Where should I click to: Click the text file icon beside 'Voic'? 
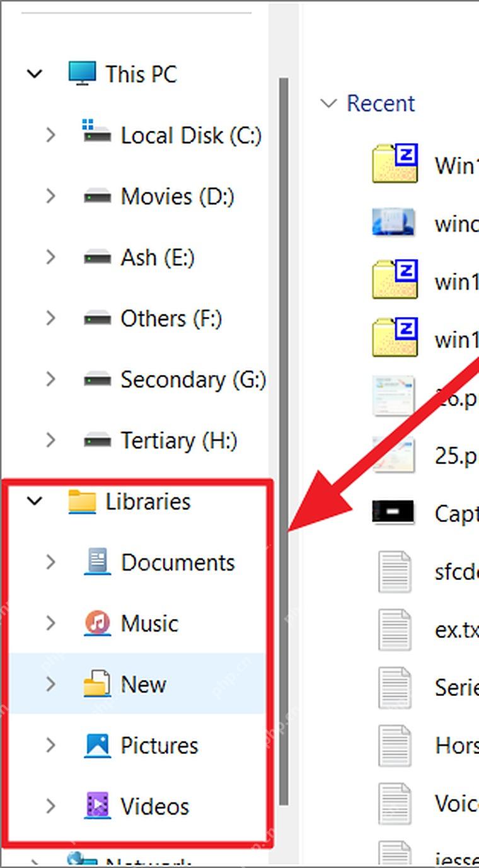coord(395,803)
